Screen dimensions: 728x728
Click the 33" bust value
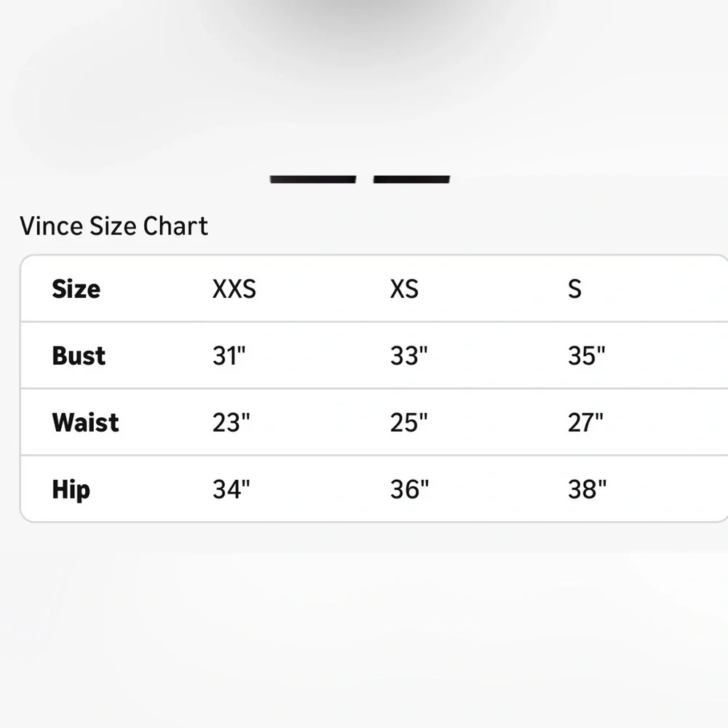coord(408,356)
